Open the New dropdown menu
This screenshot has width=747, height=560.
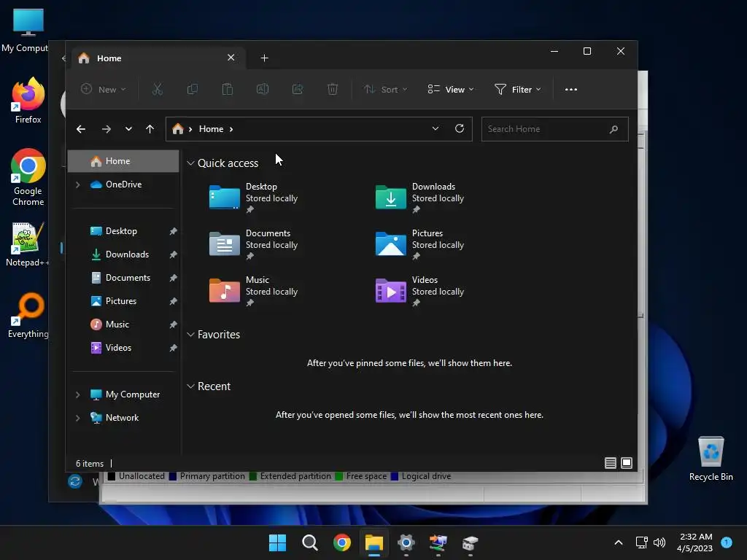(x=104, y=90)
